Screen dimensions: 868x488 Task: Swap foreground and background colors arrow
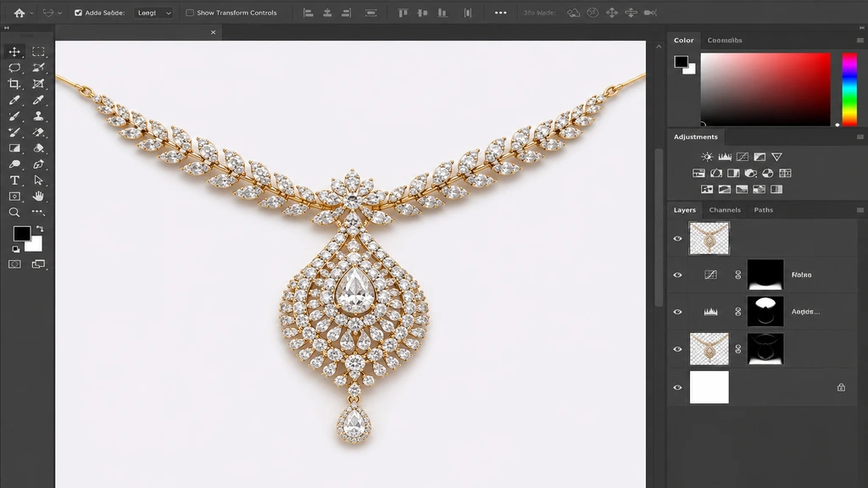tap(40, 229)
